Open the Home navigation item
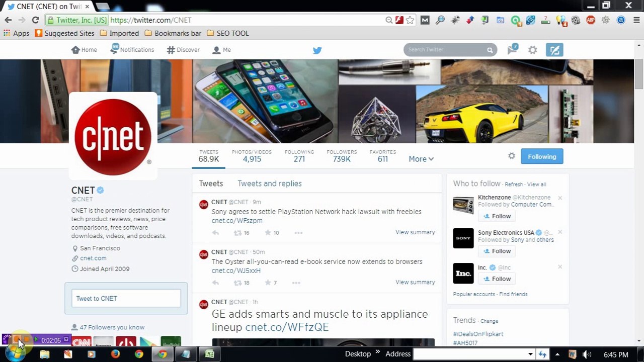The height and width of the screenshot is (362, 644). tap(84, 50)
